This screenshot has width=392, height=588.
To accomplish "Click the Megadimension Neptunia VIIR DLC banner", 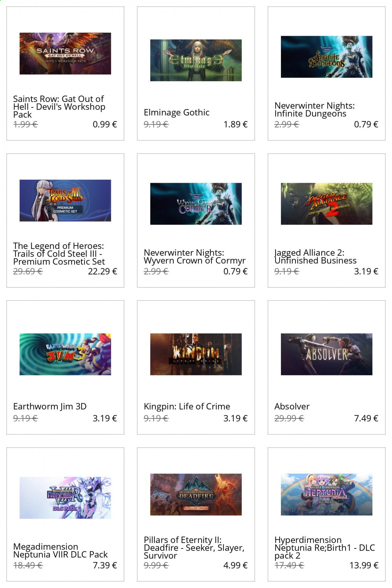I will point(65,498).
